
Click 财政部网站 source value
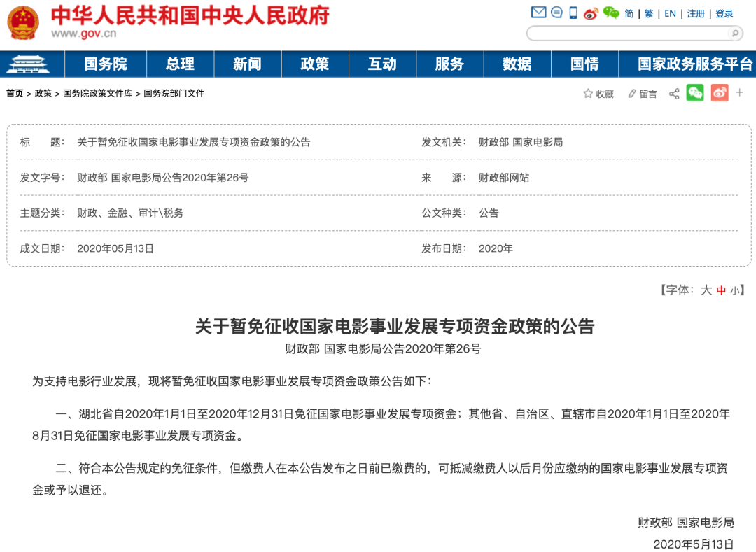504,178
